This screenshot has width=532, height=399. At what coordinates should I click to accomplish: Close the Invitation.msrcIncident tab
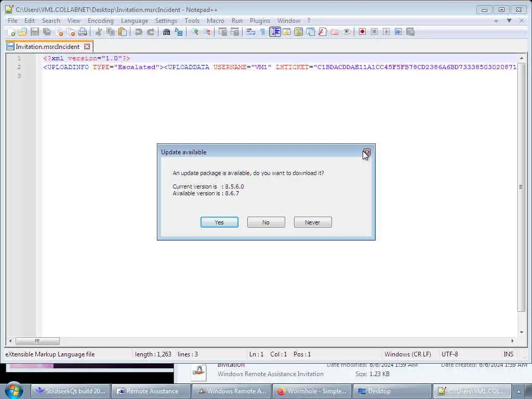(87, 46)
